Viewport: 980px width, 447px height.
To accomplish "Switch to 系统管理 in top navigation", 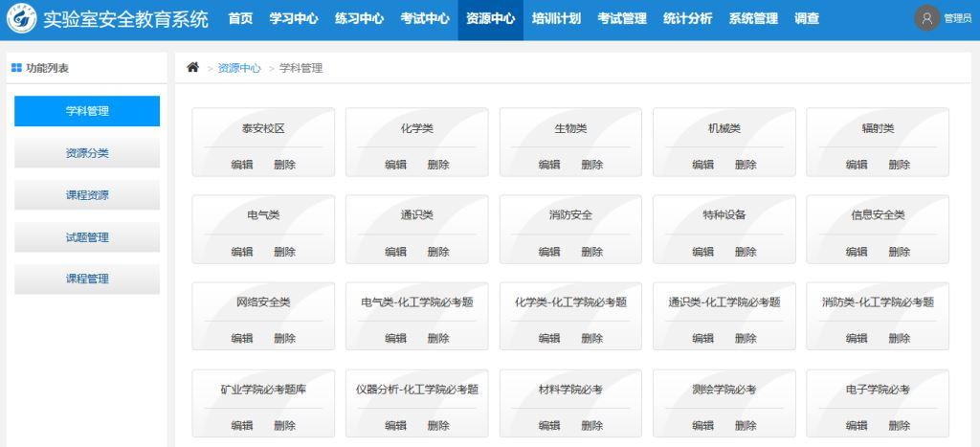I will [x=753, y=19].
